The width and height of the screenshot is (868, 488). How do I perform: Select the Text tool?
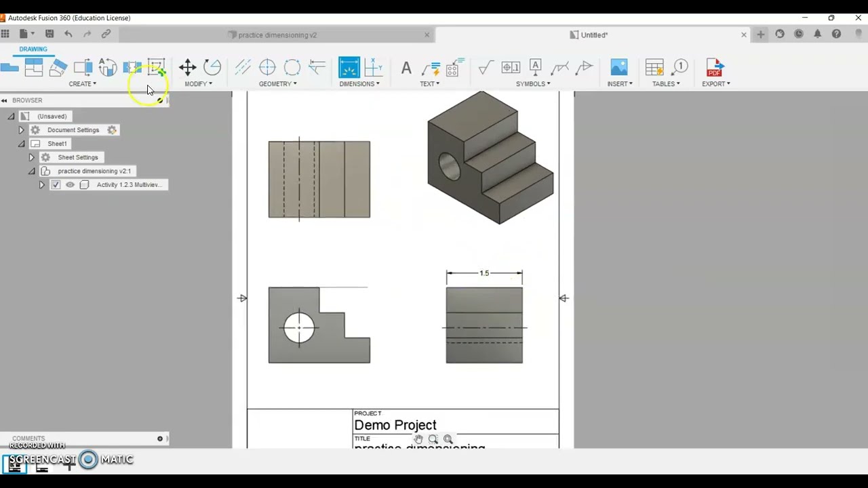406,67
